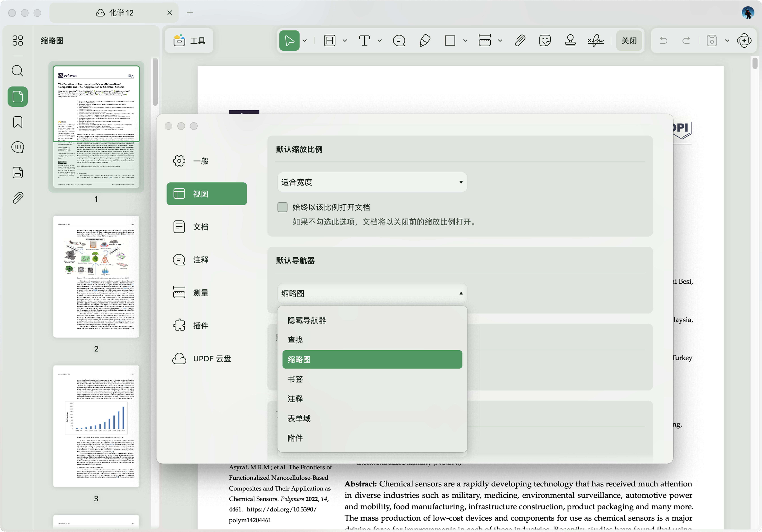The width and height of the screenshot is (762, 532).
Task: Click the 工具 tools button
Action: (189, 41)
